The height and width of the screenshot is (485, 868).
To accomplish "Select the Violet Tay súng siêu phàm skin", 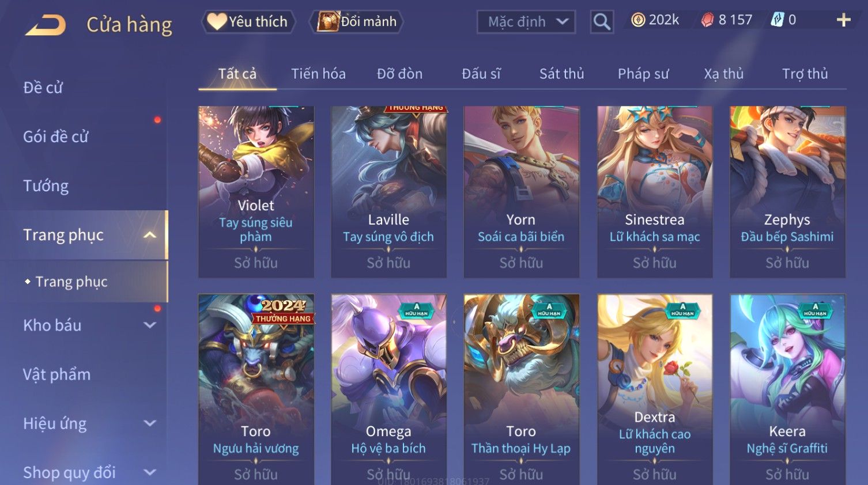I will (256, 192).
